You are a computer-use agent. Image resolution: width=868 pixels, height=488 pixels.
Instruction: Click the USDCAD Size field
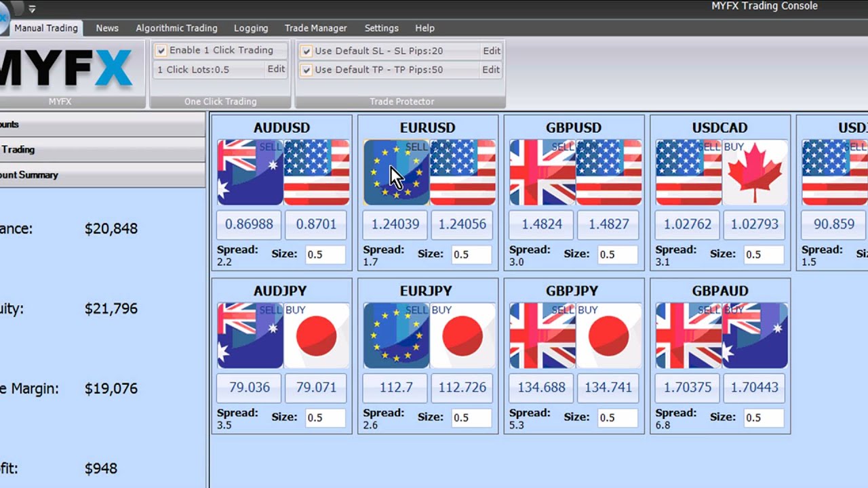[x=764, y=255]
